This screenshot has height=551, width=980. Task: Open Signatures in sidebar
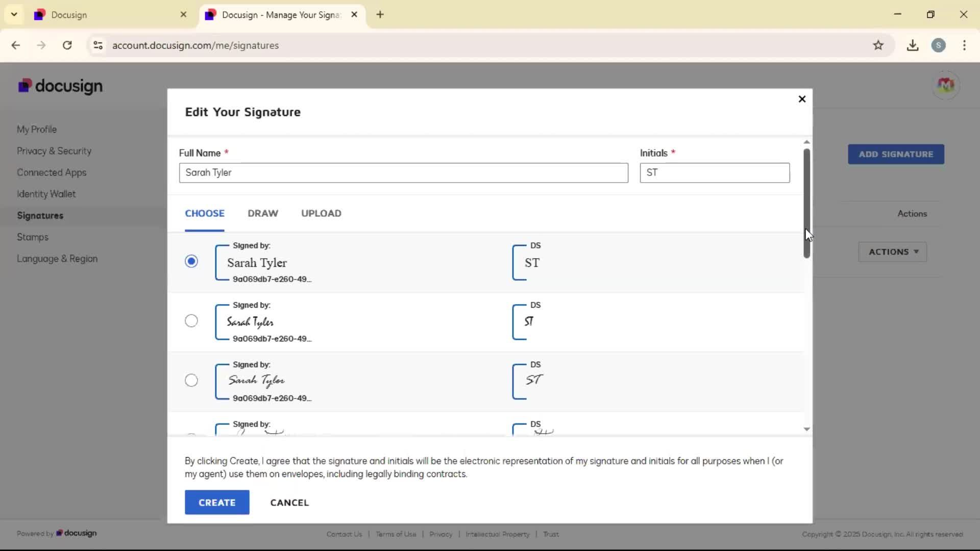tap(40, 216)
